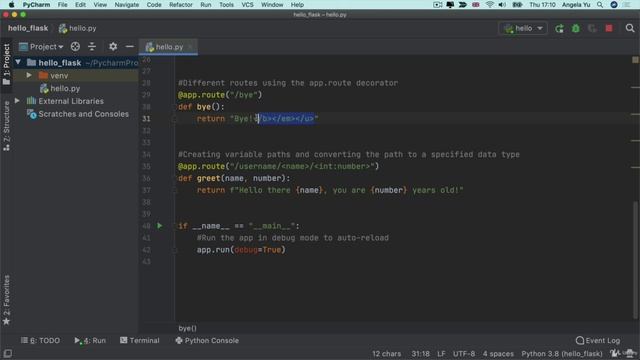640x360 pixels.
Task: Toggle the Structure side tab
Action: coord(6,126)
